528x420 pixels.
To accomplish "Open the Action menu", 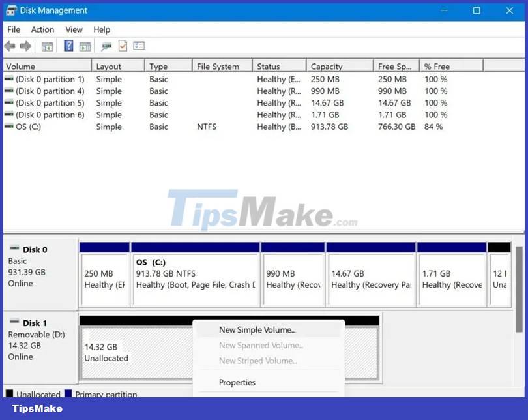I will (42, 29).
